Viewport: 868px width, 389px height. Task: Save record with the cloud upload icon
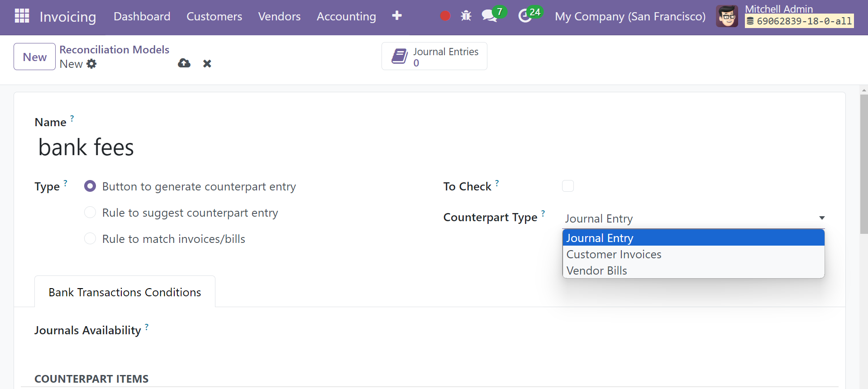(x=184, y=63)
